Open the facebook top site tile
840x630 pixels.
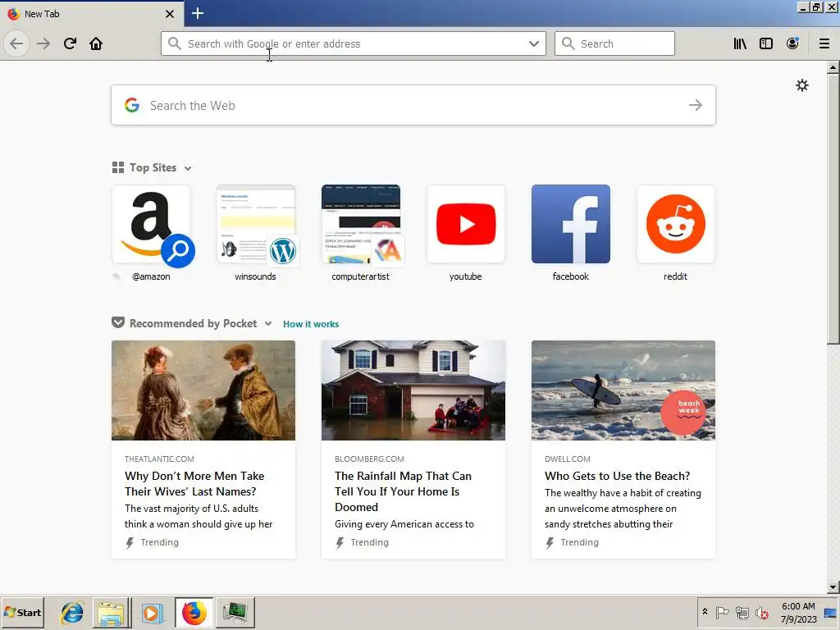tap(571, 224)
